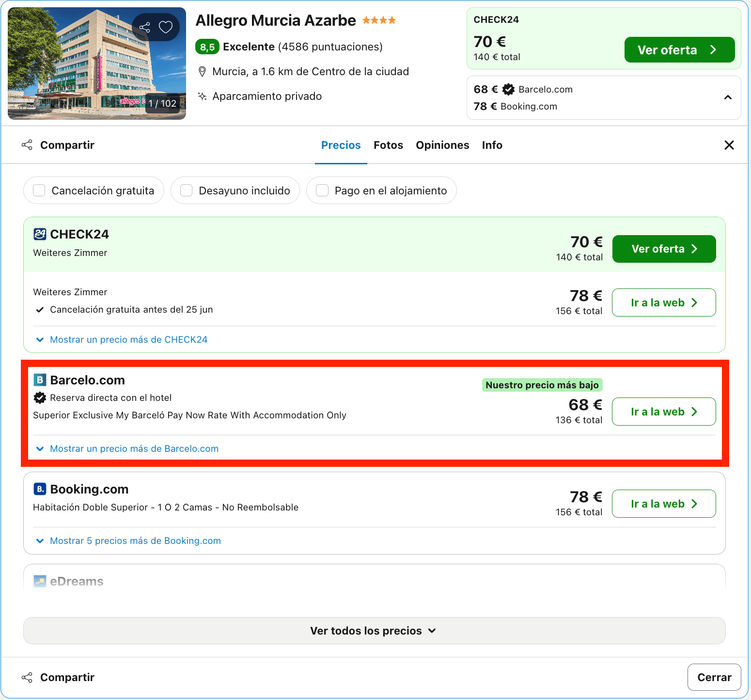Viewport: 751px width, 700px height.
Task: Click the 136 € total price text
Action: tap(579, 420)
